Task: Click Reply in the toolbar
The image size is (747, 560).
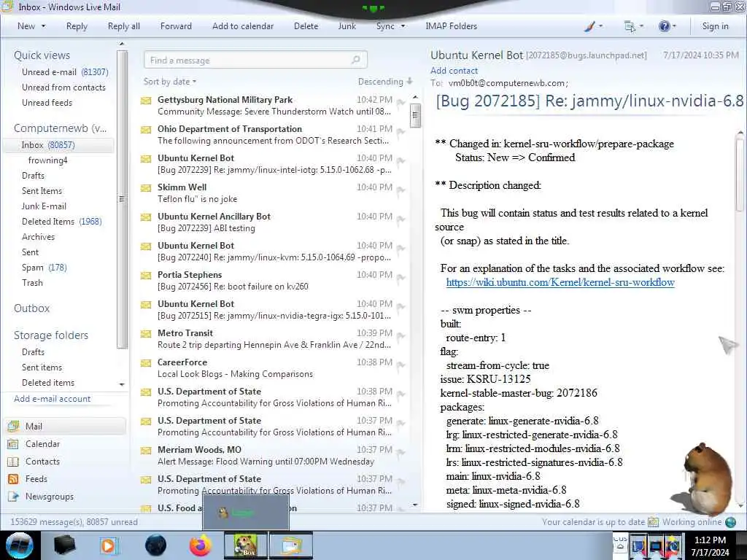Action: (x=77, y=27)
